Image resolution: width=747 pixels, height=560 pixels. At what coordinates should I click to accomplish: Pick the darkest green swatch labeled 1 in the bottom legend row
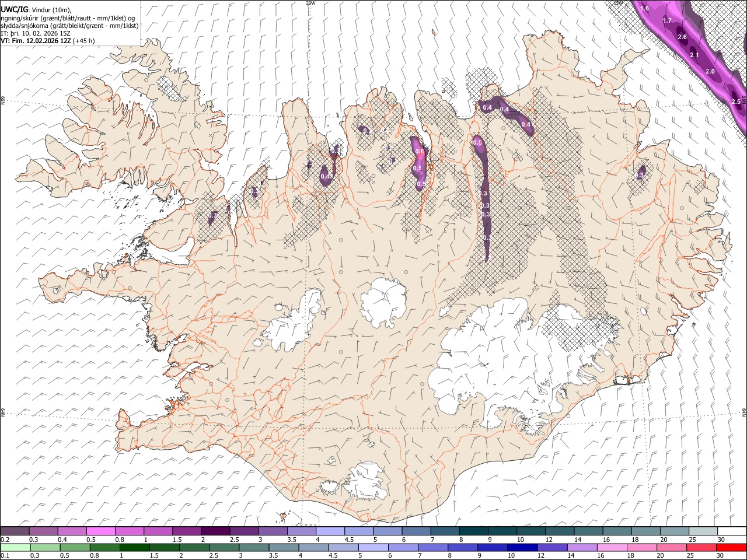[135, 547]
